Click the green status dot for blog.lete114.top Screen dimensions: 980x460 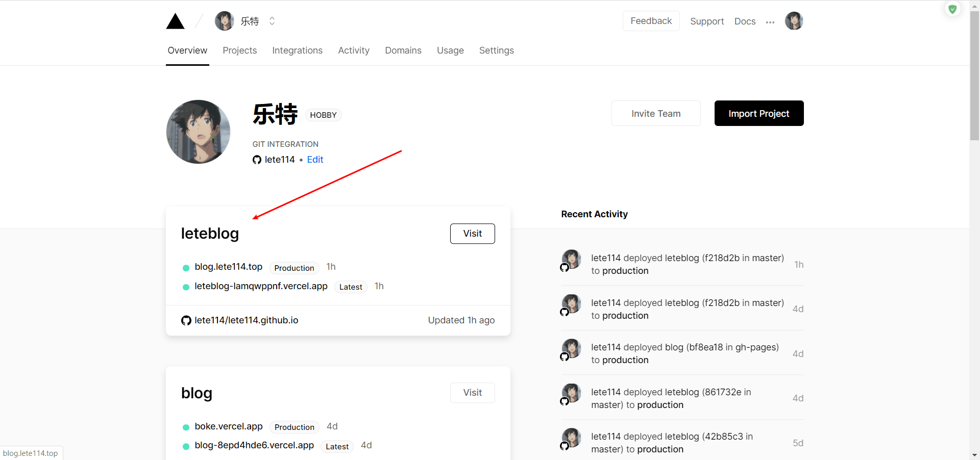186,268
